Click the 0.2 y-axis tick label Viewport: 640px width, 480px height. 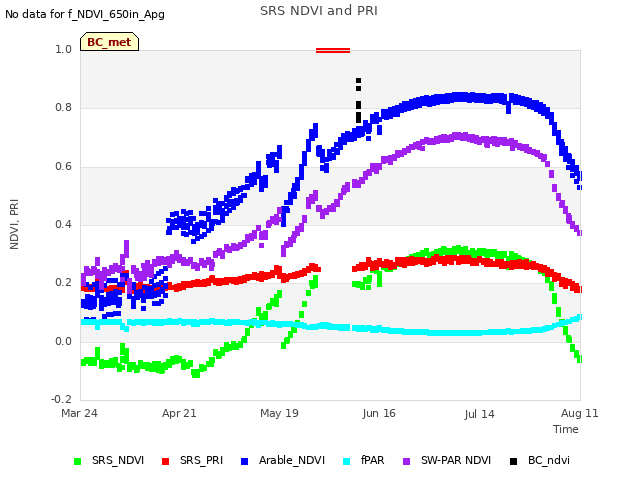click(63, 282)
